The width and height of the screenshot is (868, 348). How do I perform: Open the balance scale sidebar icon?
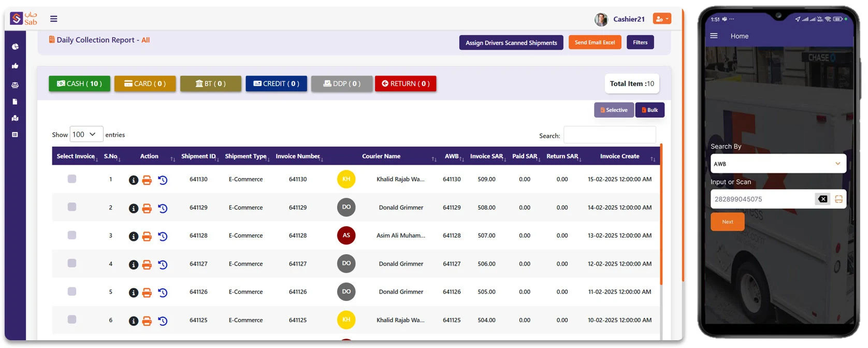(15, 85)
